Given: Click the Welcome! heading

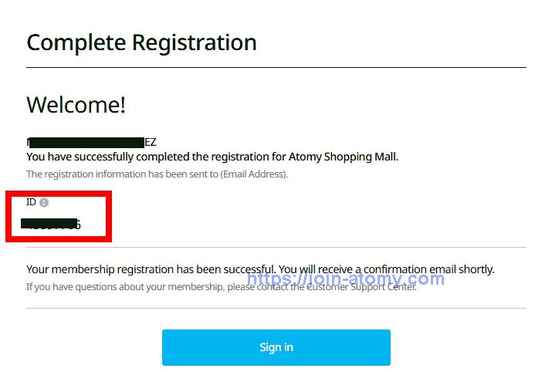Looking at the screenshot, I should click(76, 105).
